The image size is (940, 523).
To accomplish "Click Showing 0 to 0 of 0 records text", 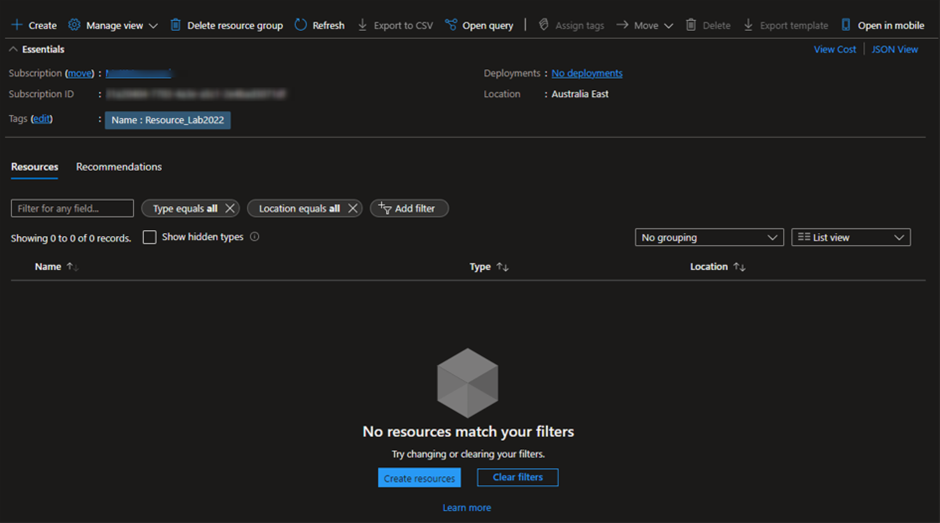I will (x=71, y=238).
